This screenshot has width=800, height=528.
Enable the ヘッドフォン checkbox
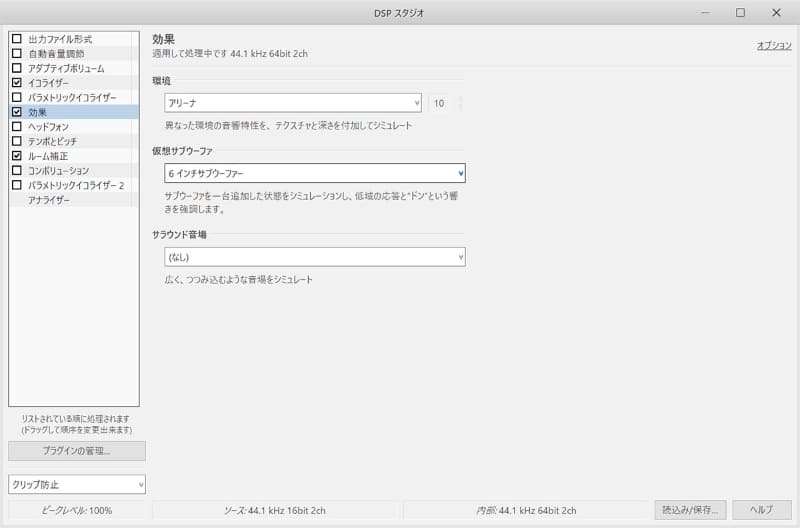(17, 126)
